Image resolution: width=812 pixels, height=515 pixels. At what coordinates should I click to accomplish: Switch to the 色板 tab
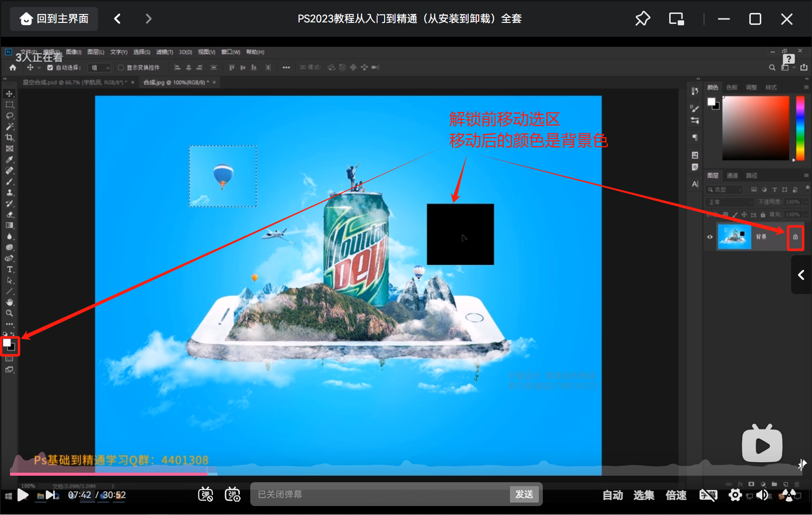[732, 88]
